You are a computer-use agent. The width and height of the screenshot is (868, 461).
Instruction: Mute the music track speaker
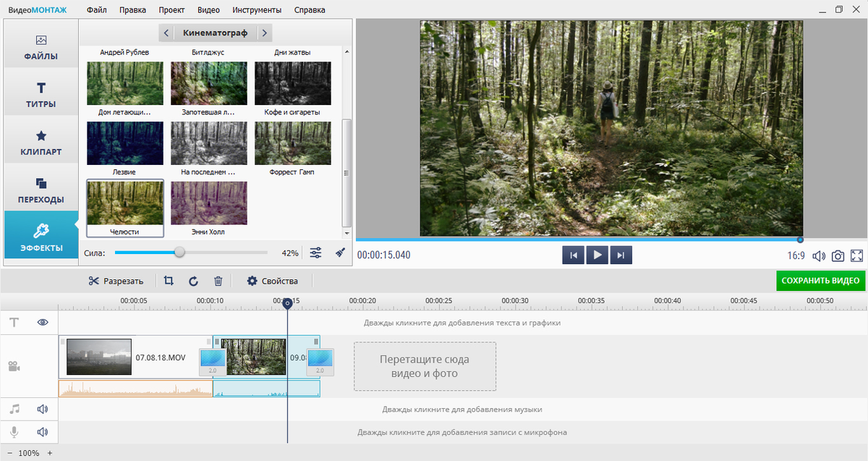43,409
